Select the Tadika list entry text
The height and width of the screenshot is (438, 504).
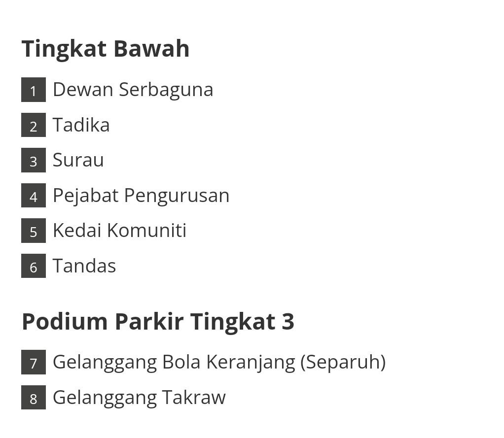(81, 125)
